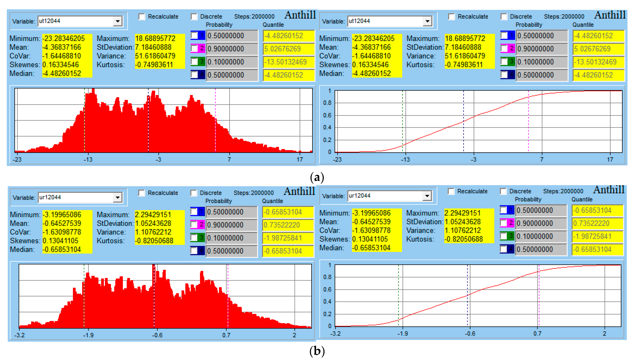Toggle quantile 1 blue checkbox in ut12044 histogram panel
Viewport: 635px width, 364px height.
[x=194, y=35]
